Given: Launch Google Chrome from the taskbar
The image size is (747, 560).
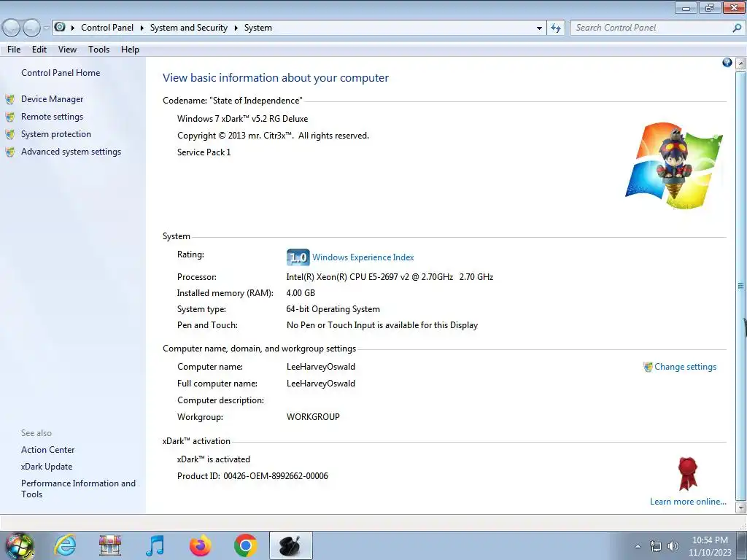Looking at the screenshot, I should (245, 545).
